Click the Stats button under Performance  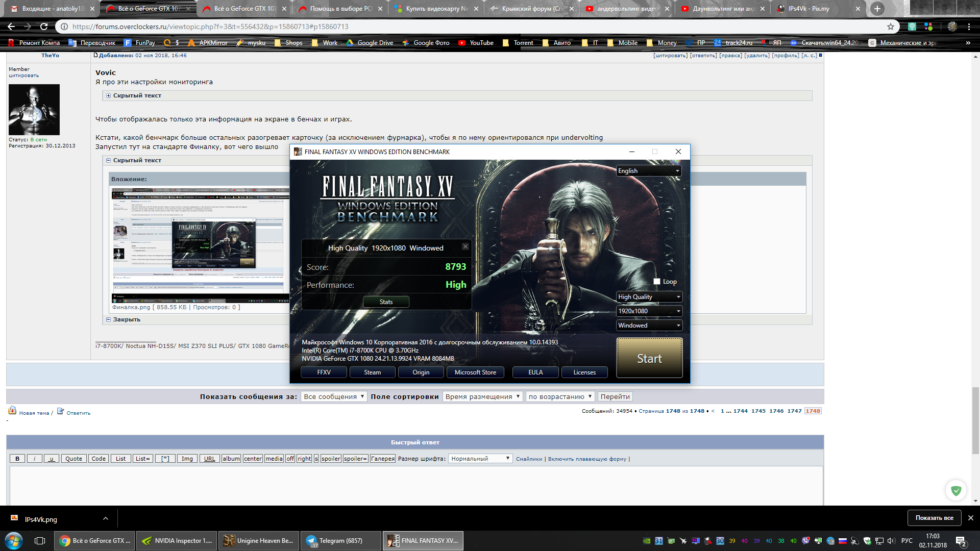(x=386, y=302)
